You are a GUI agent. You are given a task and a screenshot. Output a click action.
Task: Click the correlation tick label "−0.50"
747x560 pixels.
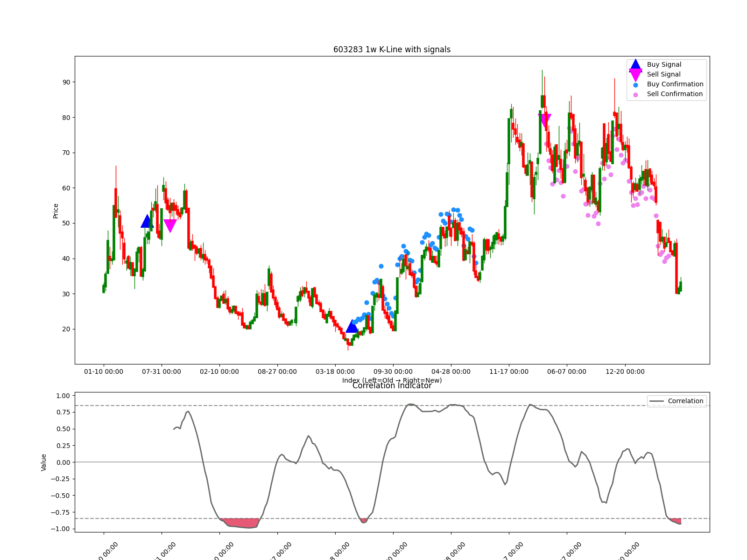(x=61, y=496)
